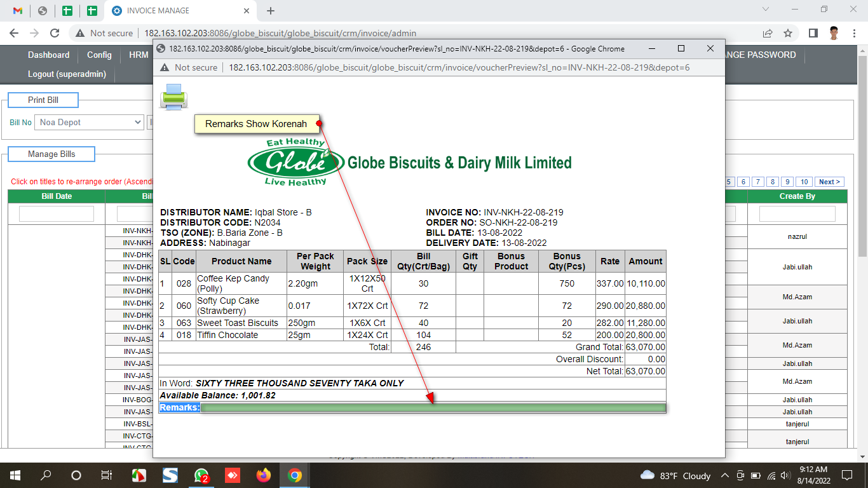Go to page 8 of bills

(x=772, y=182)
